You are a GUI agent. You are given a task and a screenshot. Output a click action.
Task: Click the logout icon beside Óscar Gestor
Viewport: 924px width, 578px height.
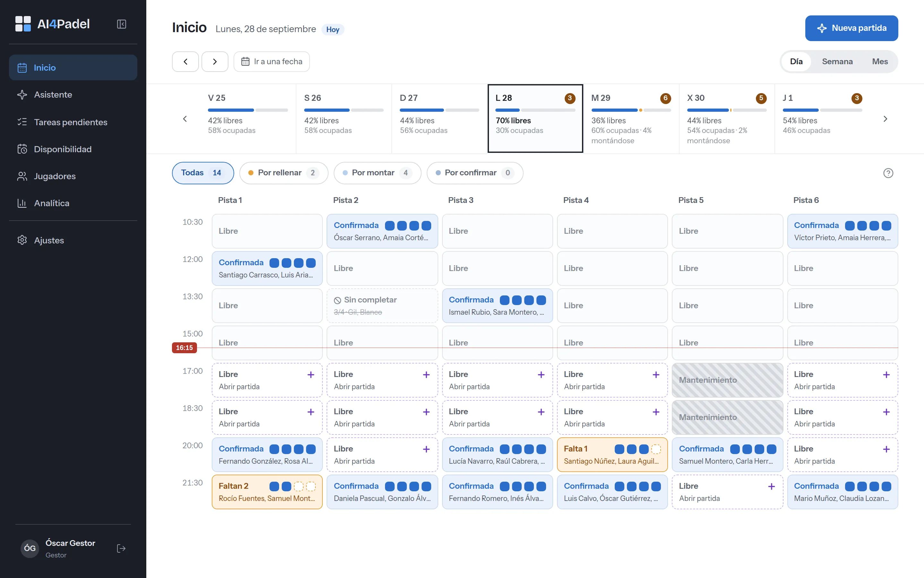click(121, 548)
